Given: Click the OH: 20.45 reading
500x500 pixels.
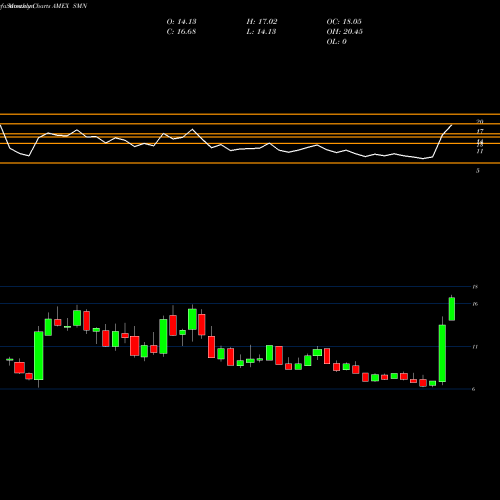Looking at the screenshot, I should pos(345,32).
